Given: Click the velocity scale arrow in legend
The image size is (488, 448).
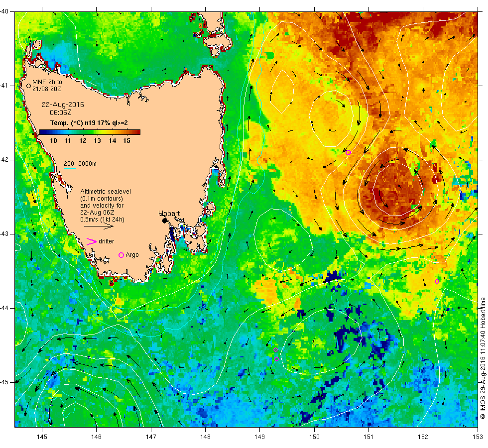Looking at the screenshot, I should click(x=99, y=226).
